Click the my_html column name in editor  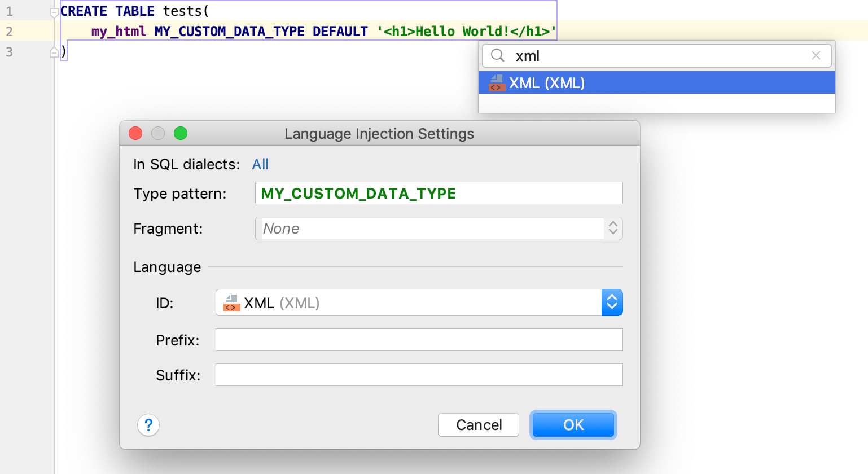[x=119, y=32]
